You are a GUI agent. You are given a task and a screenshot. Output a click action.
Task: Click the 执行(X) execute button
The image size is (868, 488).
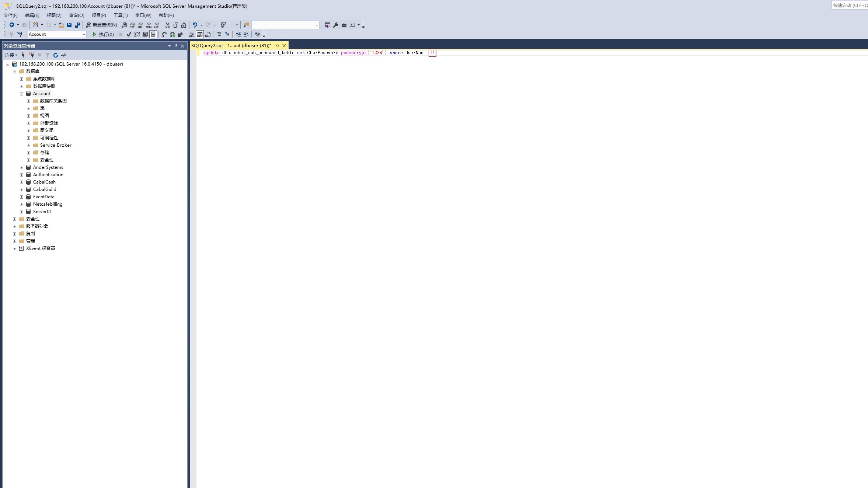pos(103,34)
